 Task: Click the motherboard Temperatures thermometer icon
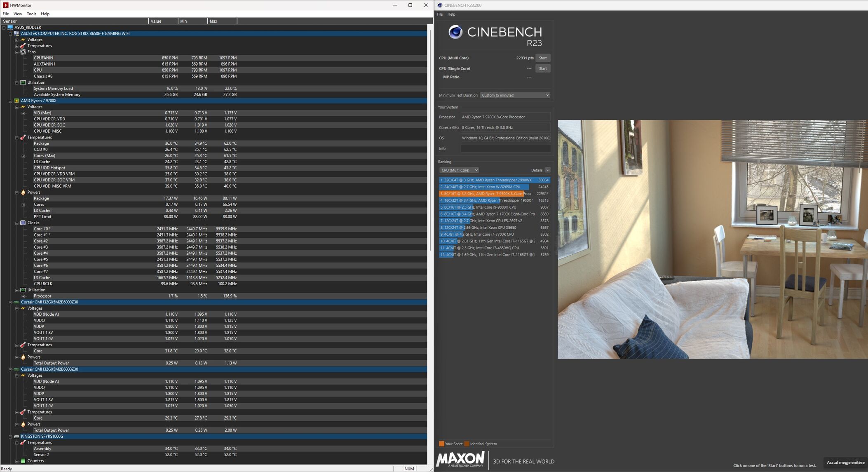23,46
